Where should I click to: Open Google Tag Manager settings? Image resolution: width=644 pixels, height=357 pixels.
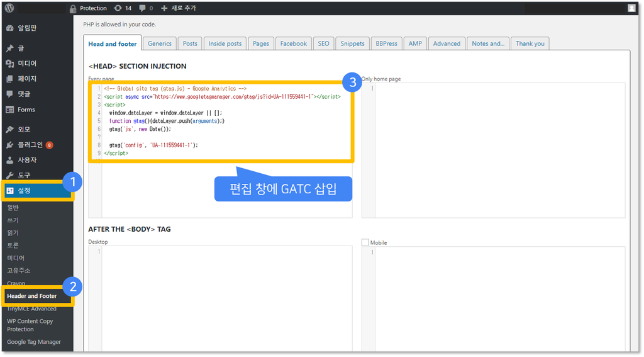point(34,342)
